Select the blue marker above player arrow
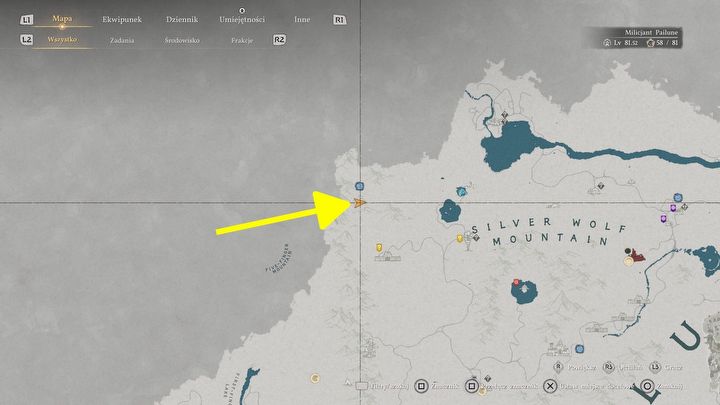 coord(359,187)
